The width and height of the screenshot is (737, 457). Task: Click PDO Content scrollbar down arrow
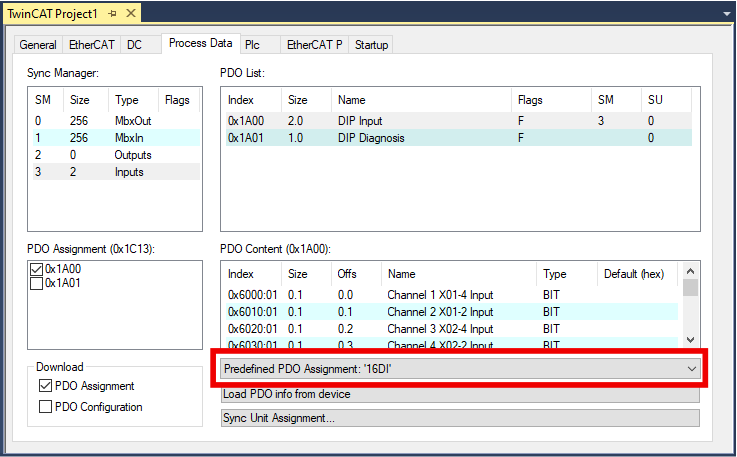[690, 339]
